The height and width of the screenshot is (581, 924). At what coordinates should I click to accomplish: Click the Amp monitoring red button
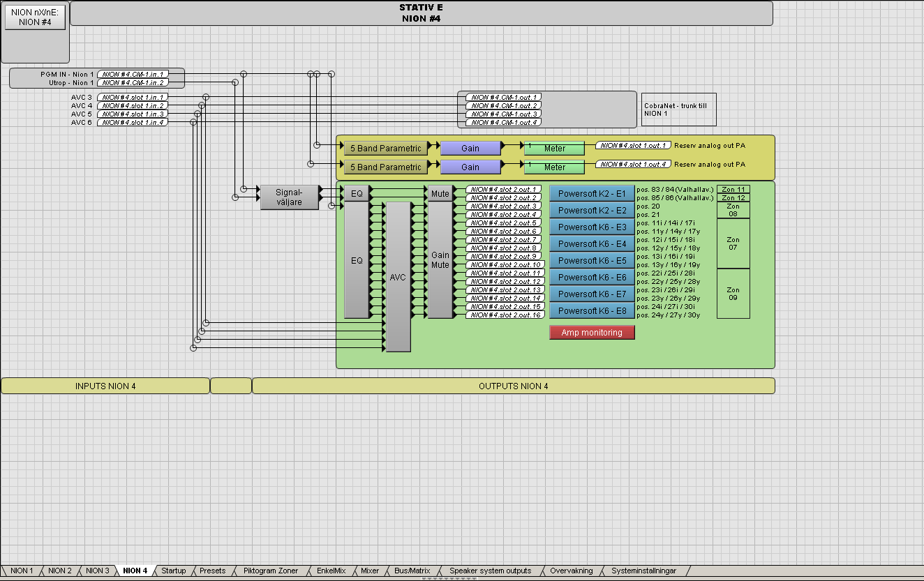coord(592,333)
